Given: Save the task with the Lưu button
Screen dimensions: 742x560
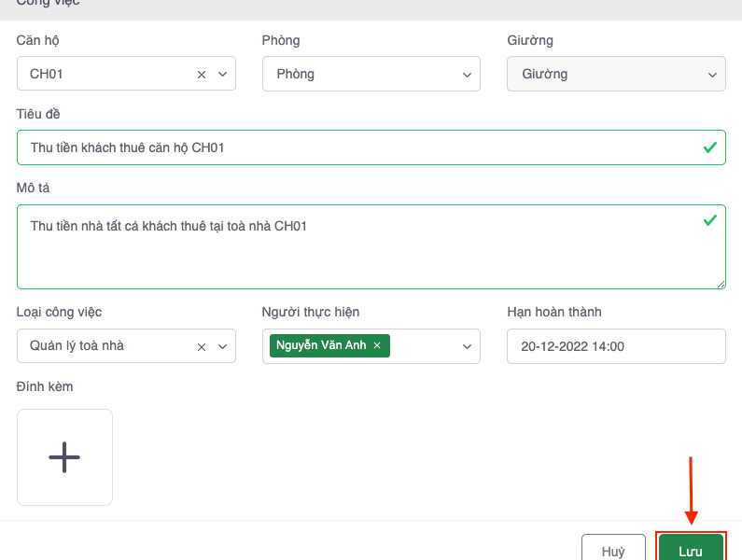Looking at the screenshot, I should coord(691,550).
